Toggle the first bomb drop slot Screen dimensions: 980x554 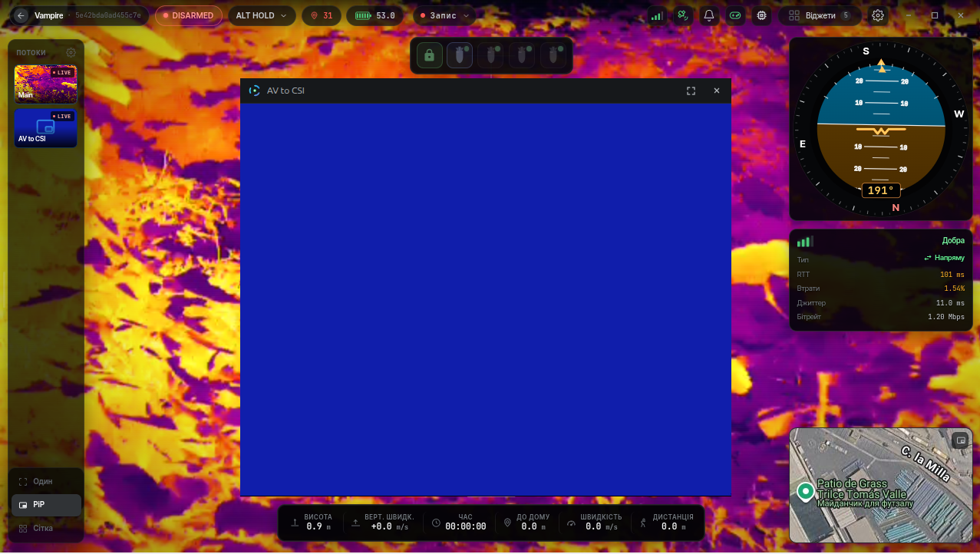pyautogui.click(x=460, y=55)
